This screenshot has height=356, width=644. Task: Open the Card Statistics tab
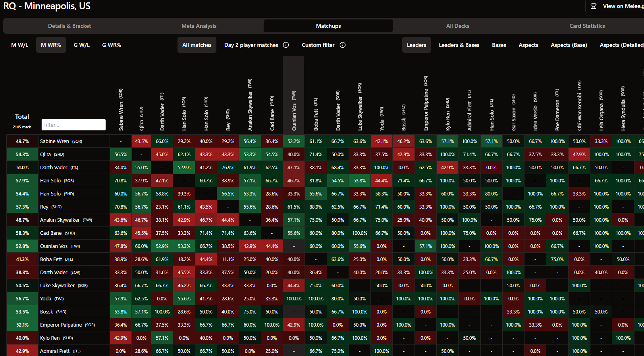(x=587, y=26)
